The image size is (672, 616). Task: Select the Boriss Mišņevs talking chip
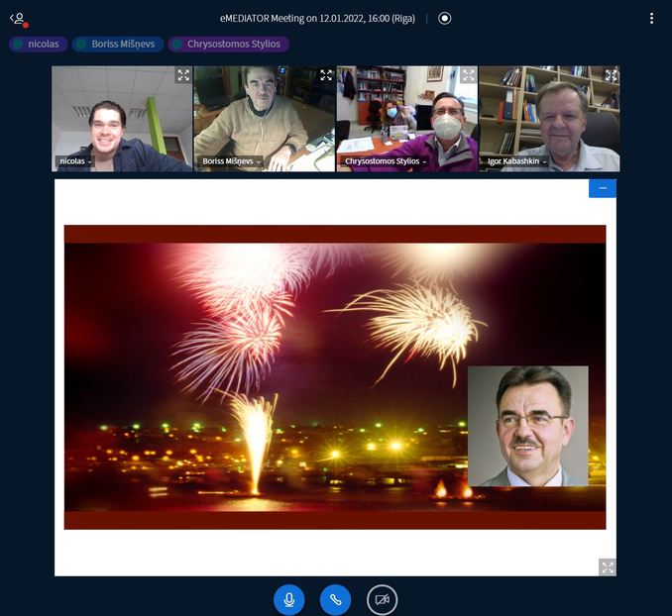(x=118, y=45)
